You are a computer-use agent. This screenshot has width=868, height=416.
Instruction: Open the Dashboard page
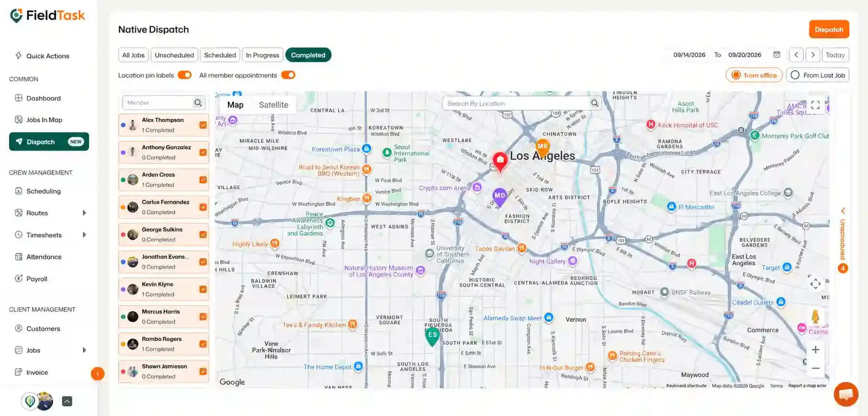pos(38,98)
